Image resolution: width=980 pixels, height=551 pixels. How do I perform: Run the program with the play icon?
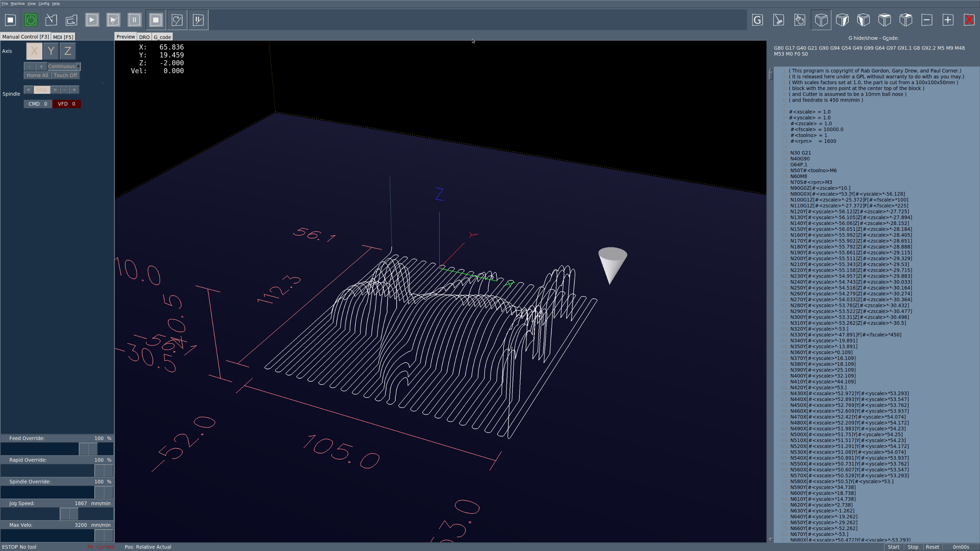[x=92, y=20]
